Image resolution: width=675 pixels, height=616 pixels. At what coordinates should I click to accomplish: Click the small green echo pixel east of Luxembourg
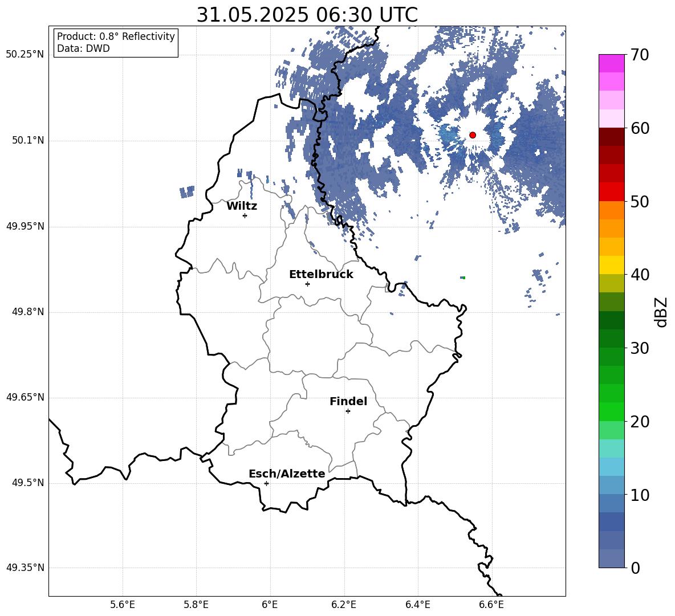pyautogui.click(x=463, y=278)
